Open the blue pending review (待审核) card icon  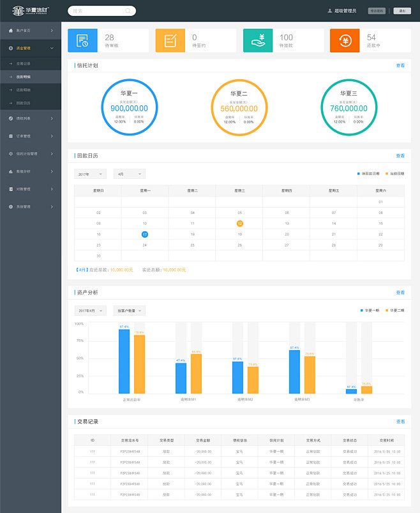pos(82,41)
